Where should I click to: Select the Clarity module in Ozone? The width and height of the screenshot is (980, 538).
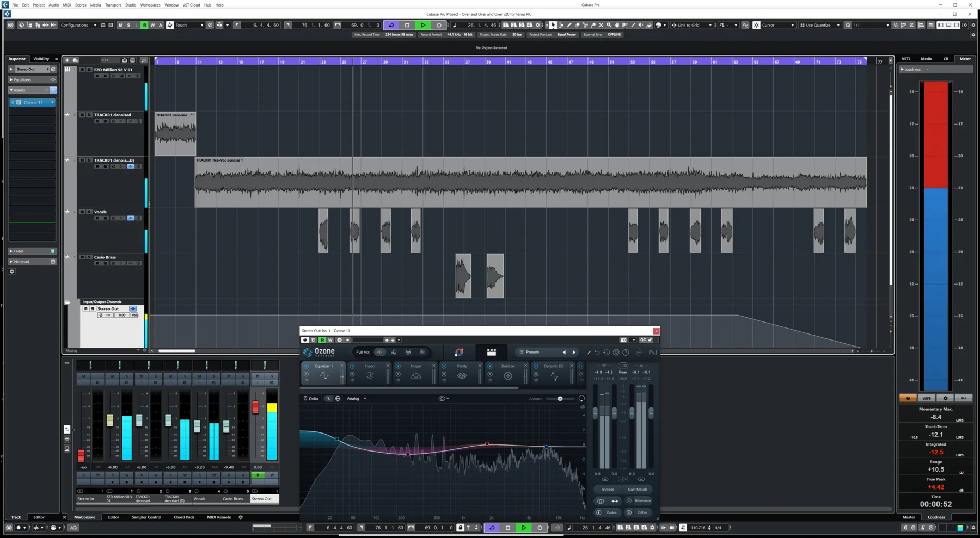point(462,373)
